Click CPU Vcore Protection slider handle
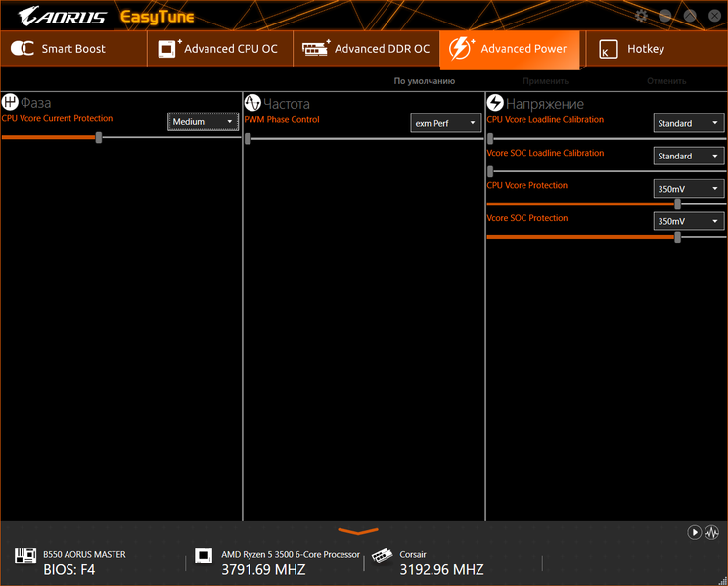 tap(677, 203)
